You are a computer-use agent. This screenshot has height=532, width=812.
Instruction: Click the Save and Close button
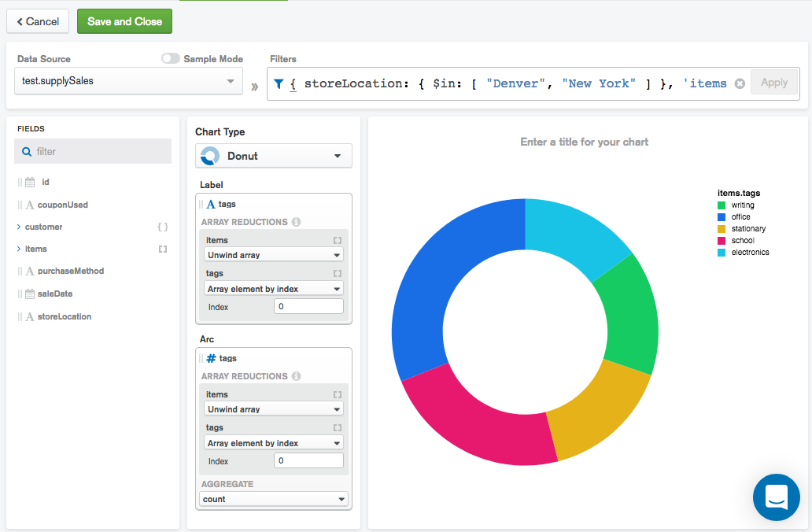[124, 22]
